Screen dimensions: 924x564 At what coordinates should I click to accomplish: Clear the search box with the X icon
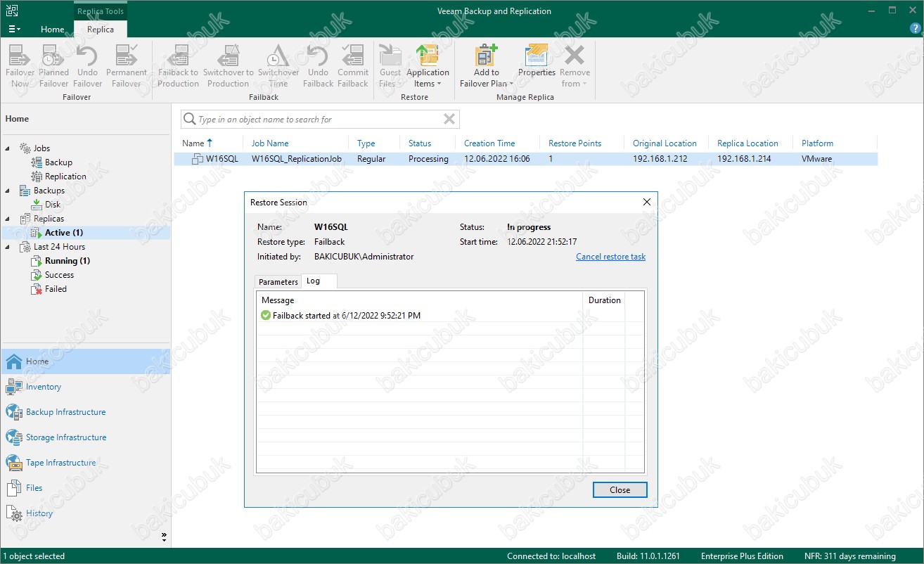click(x=449, y=120)
